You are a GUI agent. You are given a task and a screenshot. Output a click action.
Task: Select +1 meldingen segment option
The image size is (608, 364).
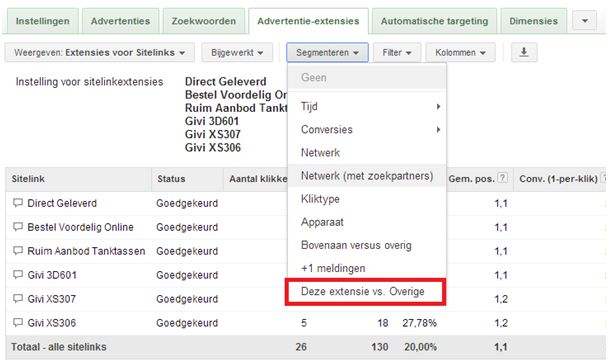(x=367, y=268)
